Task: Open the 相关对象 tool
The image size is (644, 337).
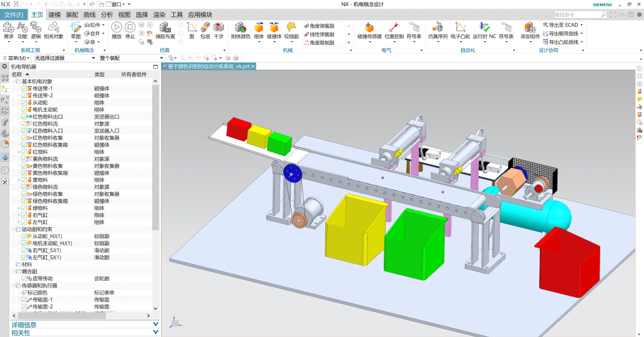Action: tap(54, 31)
